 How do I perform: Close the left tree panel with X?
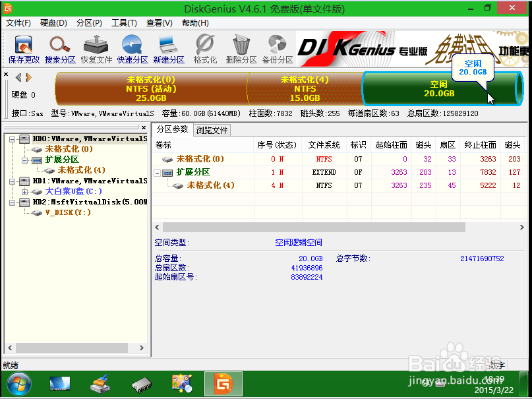pos(144,127)
